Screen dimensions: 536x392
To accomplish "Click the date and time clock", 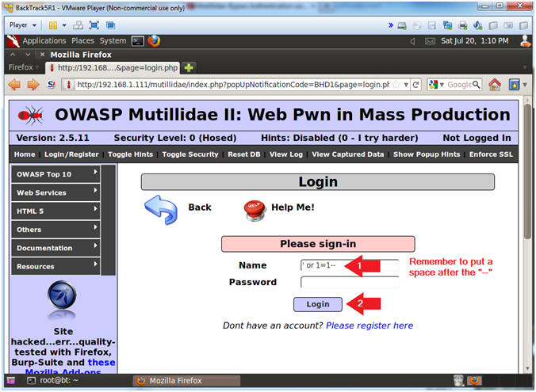I will [474, 41].
